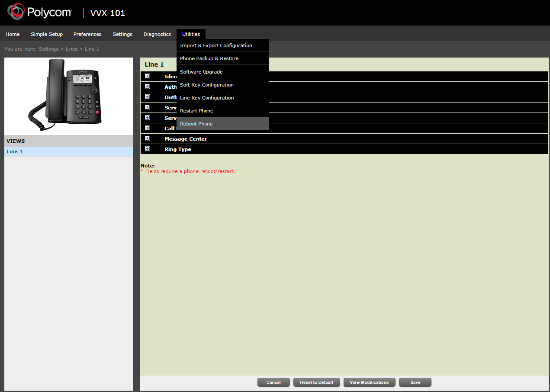Image resolution: width=550 pixels, height=392 pixels.
Task: Open Import & Export Configuration
Action: click(x=216, y=45)
